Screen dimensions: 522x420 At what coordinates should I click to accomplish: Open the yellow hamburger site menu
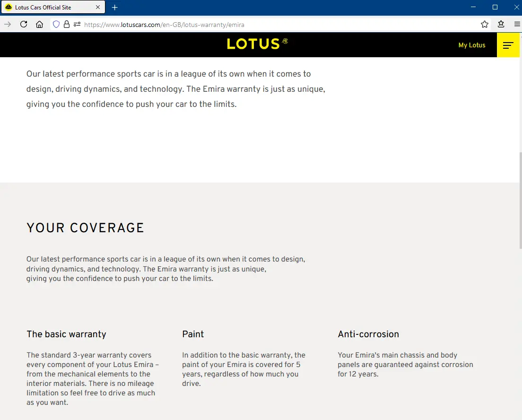[508, 45]
